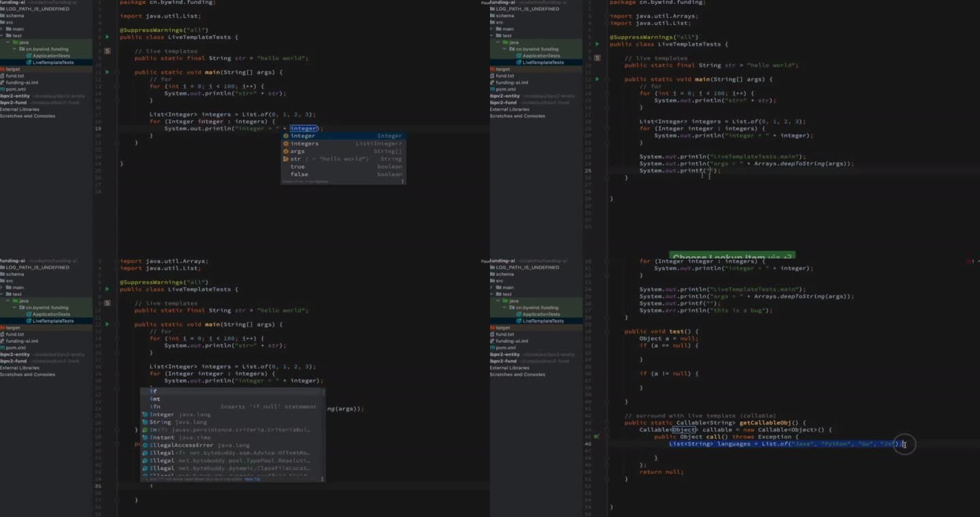Click the selected 'List<String> languages' code line

tap(785, 444)
